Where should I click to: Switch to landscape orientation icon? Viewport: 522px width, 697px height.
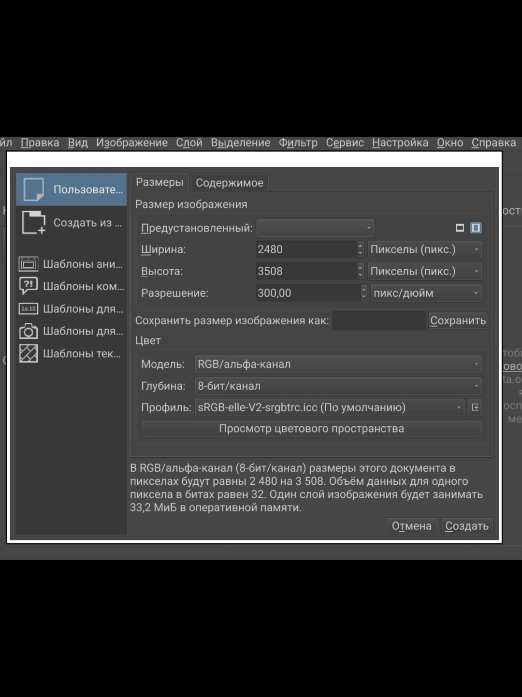pos(460,228)
